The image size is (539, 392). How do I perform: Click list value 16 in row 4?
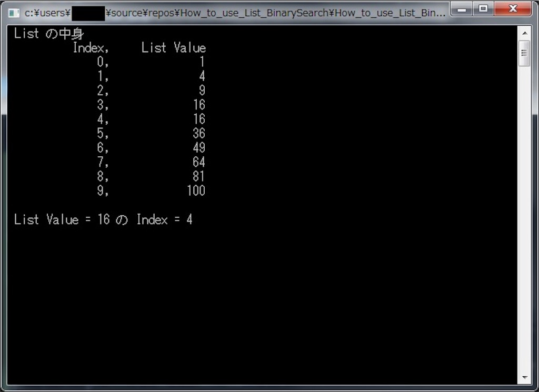tap(199, 119)
